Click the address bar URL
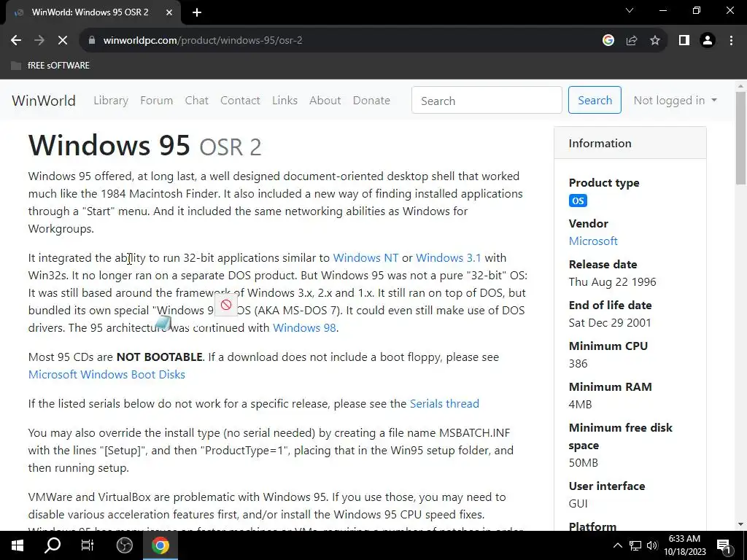This screenshot has width=747, height=560. tap(203, 41)
